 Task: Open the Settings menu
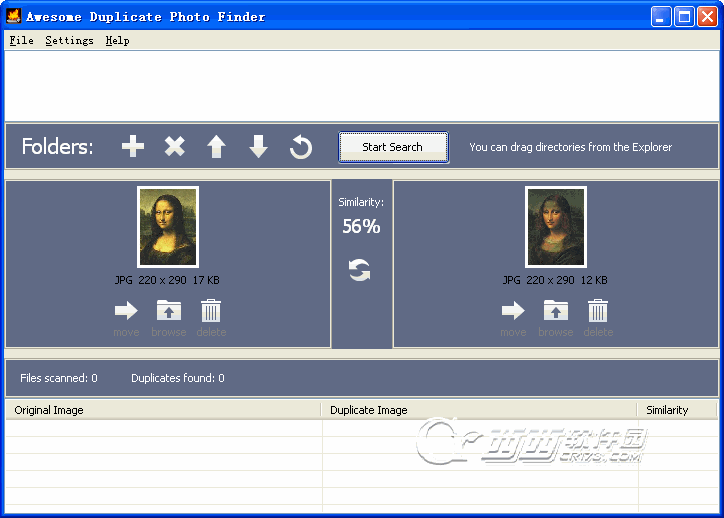(x=69, y=41)
